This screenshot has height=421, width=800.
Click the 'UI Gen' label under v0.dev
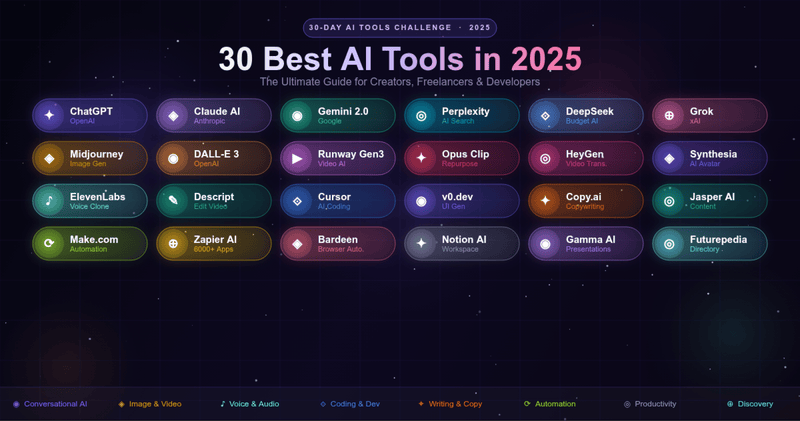pyautogui.click(x=453, y=206)
